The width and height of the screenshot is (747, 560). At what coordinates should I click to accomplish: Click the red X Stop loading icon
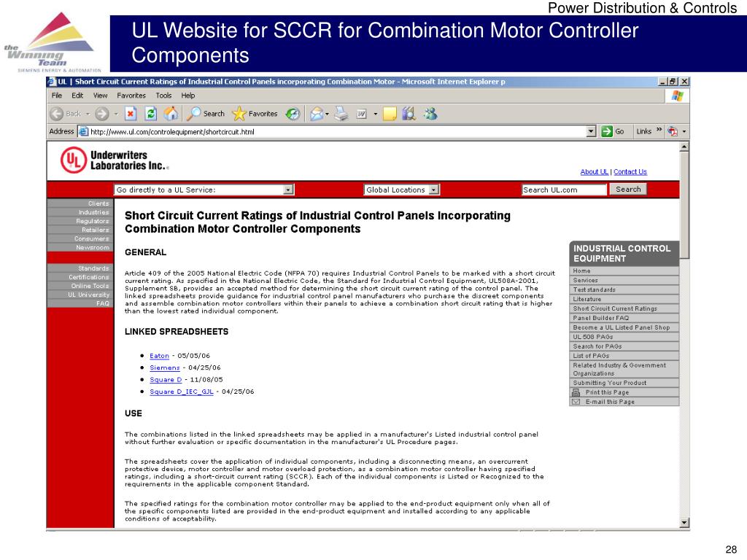click(x=131, y=114)
